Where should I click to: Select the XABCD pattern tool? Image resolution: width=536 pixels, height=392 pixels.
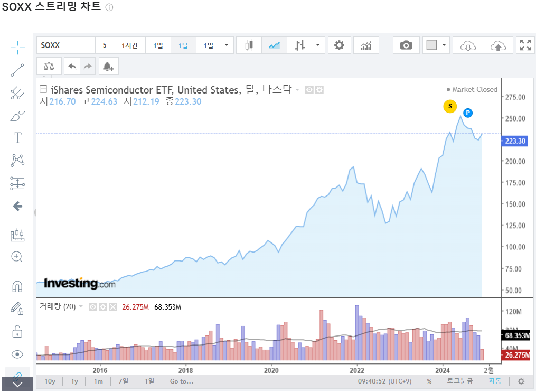[x=17, y=160]
